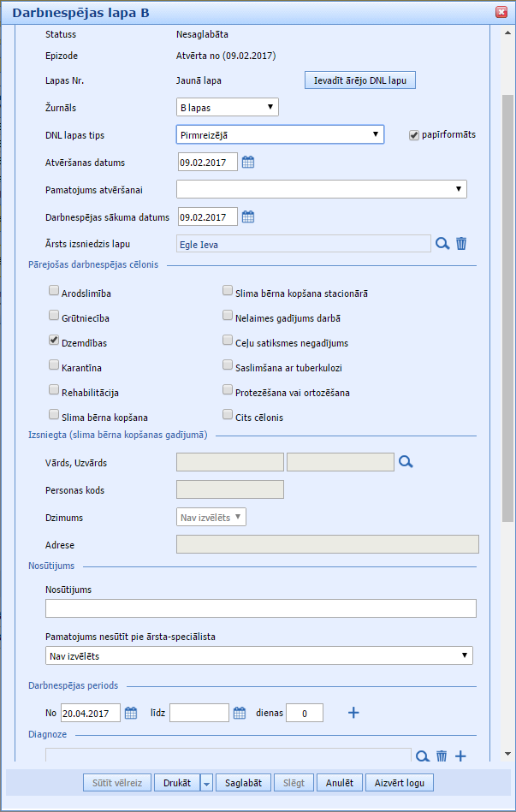Click the Nosūtījums text field
Screen dimensions: 516x812
click(x=260, y=608)
